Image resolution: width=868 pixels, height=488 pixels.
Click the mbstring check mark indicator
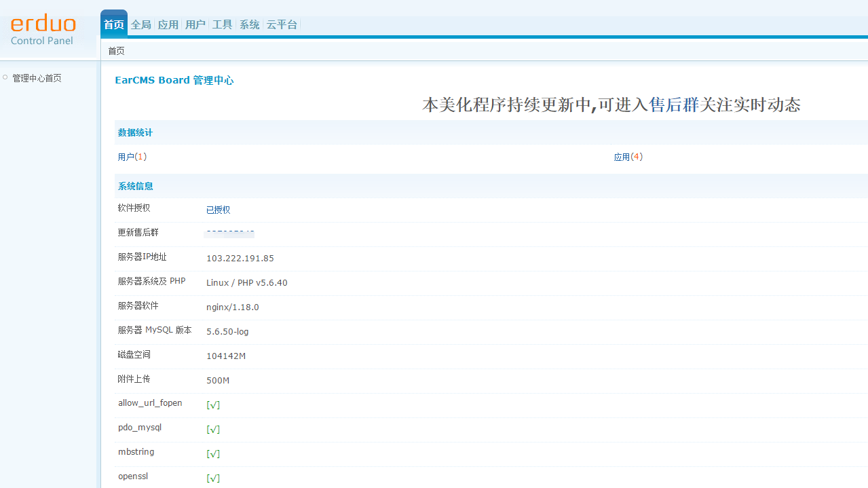pyautogui.click(x=213, y=454)
